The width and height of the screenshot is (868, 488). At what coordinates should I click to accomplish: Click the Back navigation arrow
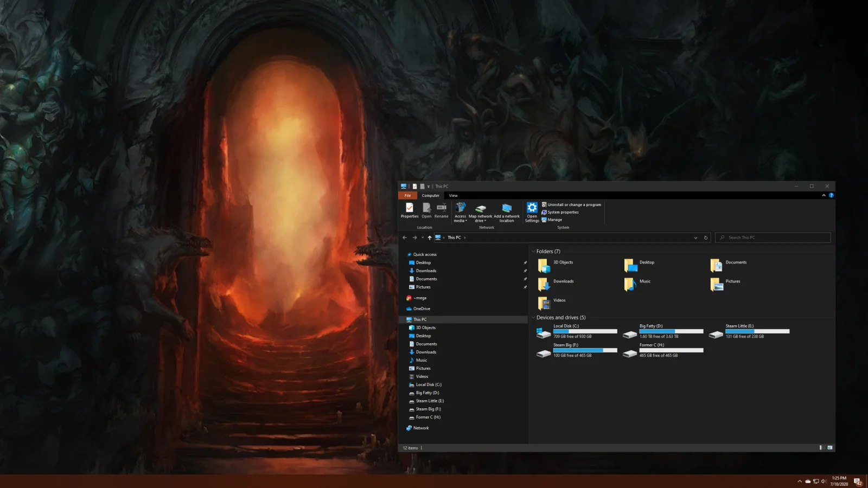(405, 237)
